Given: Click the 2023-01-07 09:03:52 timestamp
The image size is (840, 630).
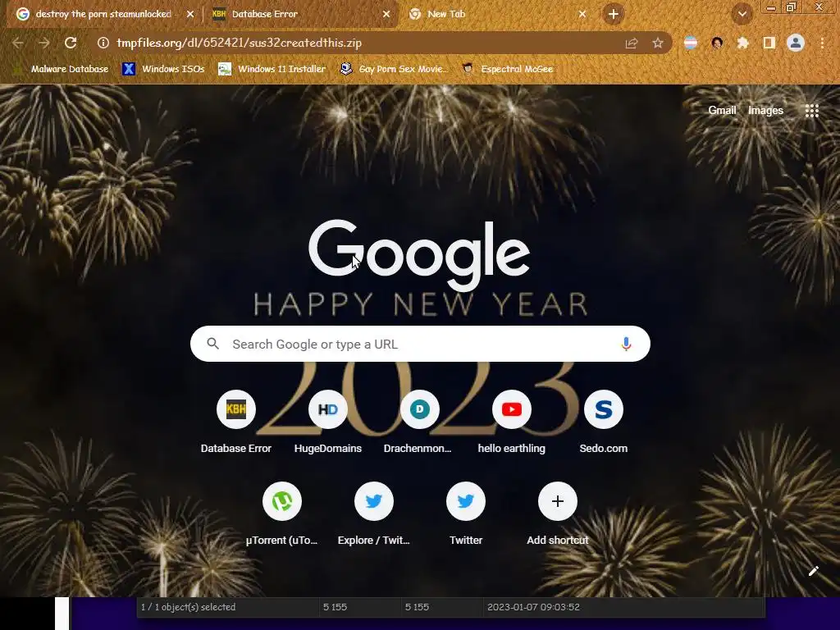Looking at the screenshot, I should pos(533,607).
